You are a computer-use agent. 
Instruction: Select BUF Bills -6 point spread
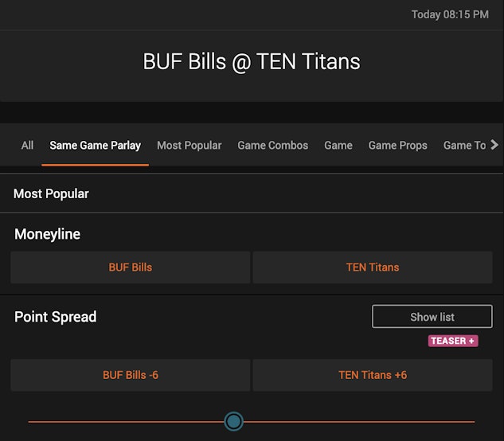pos(130,375)
